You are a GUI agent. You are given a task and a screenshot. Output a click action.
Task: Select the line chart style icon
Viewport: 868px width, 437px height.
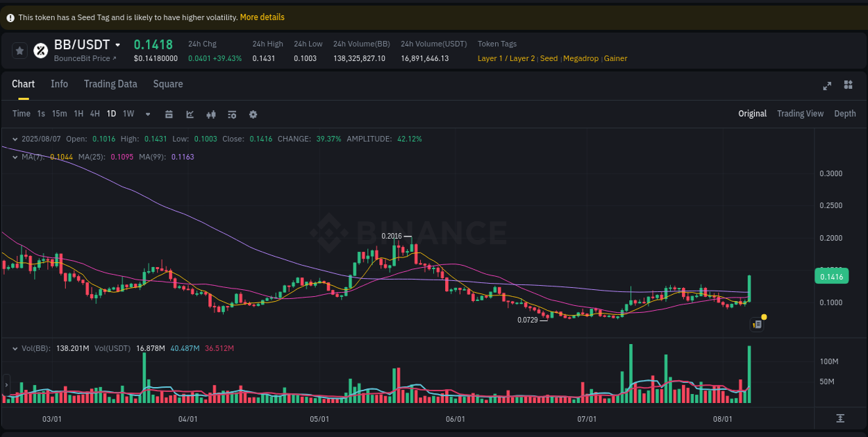tap(190, 113)
